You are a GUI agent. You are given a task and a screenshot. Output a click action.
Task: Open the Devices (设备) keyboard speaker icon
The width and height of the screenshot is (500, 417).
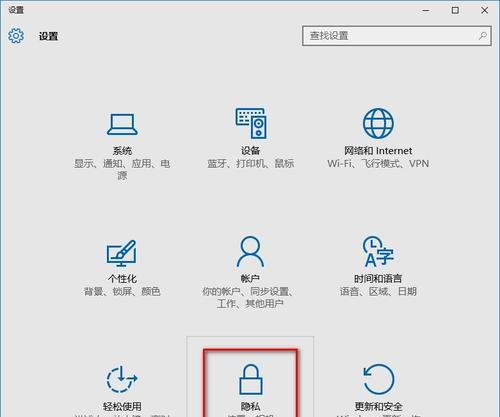[251, 123]
